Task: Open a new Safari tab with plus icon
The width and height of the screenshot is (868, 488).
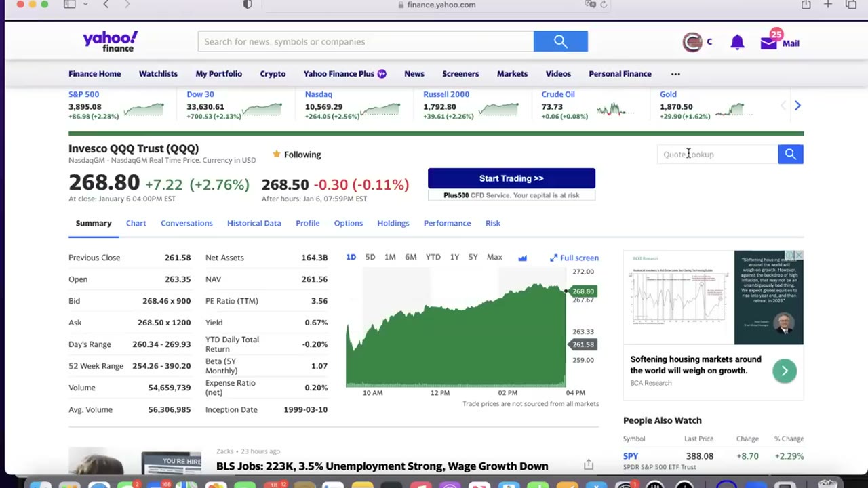Action: pos(828,5)
